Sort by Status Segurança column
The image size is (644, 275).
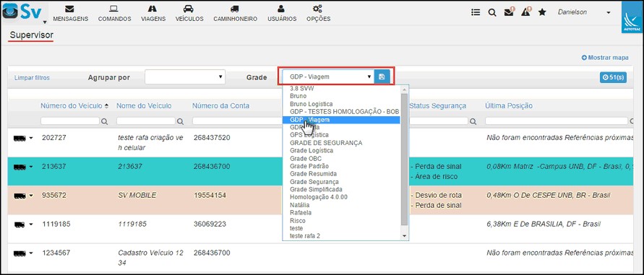pyautogui.click(x=437, y=106)
